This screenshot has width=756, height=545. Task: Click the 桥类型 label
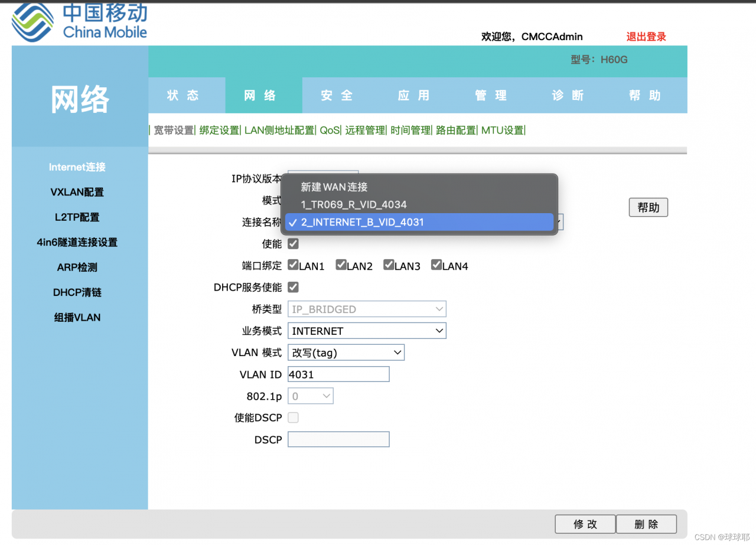(267, 309)
